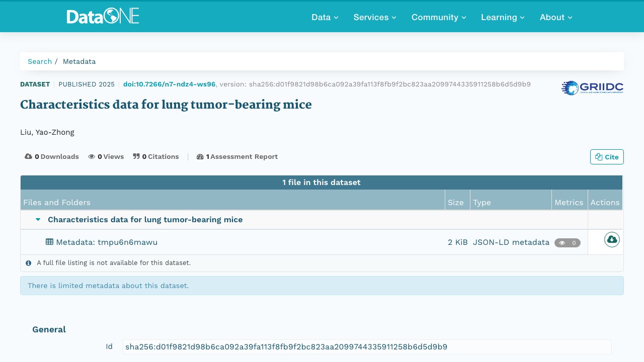Click the info icon beside full file listing note
Screen dimensions: 644x362
(x=29, y=263)
